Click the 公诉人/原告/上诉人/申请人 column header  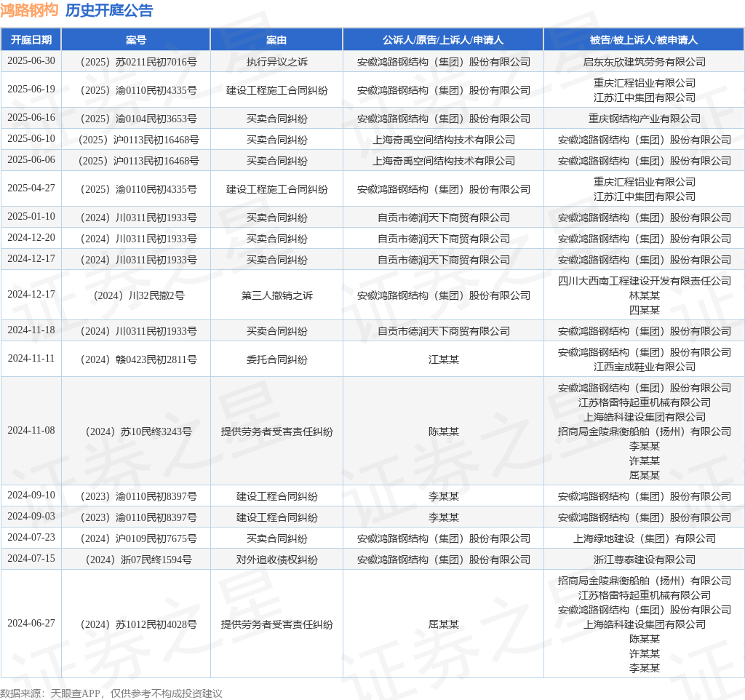click(443, 40)
